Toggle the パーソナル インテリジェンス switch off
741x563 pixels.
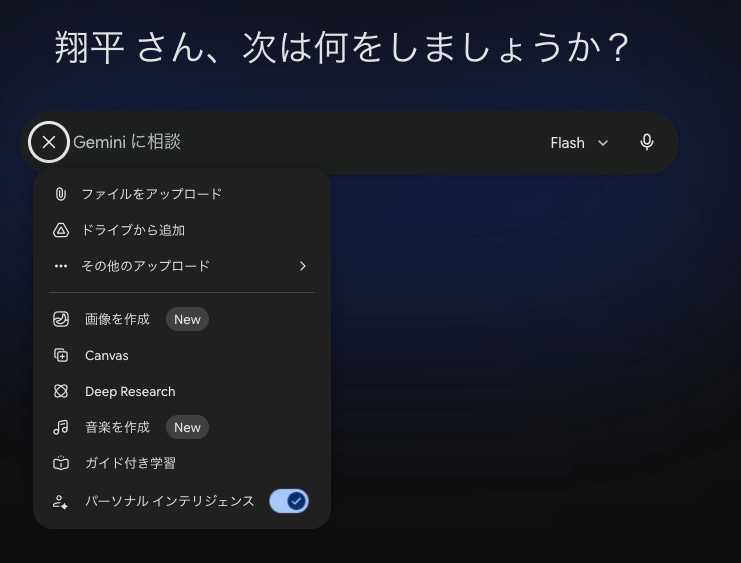point(289,501)
